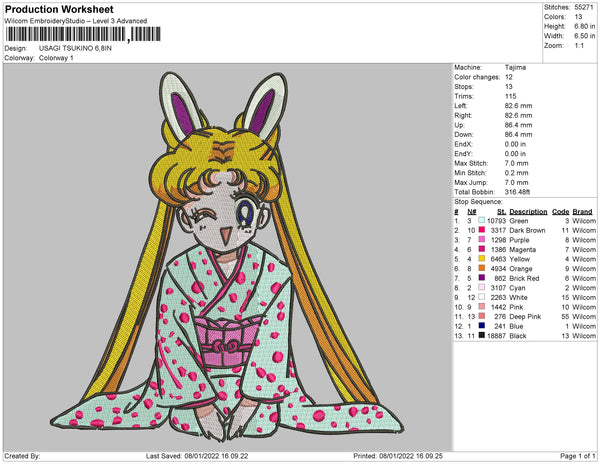This screenshot has height=464, width=600.
Task: Pick the Purple row color swatch
Action: pyautogui.click(x=481, y=239)
